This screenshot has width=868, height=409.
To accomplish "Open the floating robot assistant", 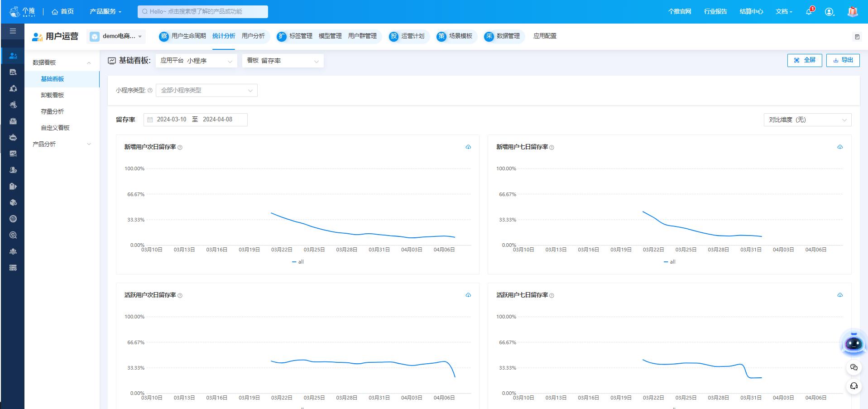I will 854,344.
